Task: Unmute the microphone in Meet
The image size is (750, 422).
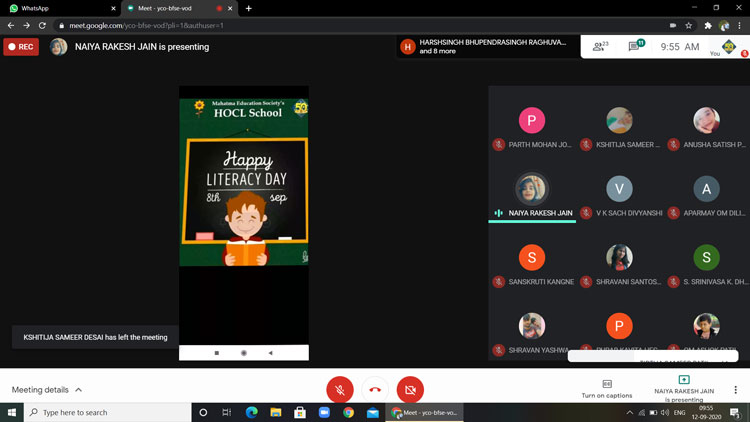Action: tap(340, 389)
